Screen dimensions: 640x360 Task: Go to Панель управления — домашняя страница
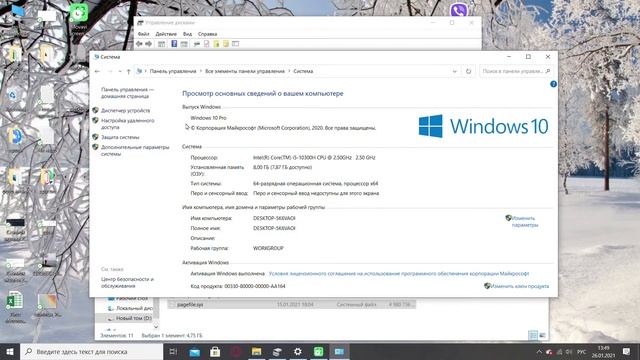pos(127,93)
